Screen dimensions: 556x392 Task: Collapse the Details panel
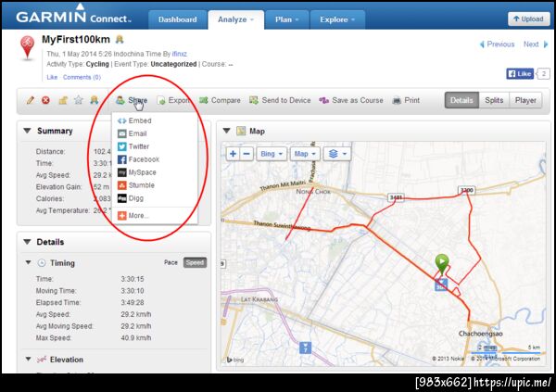pos(27,242)
